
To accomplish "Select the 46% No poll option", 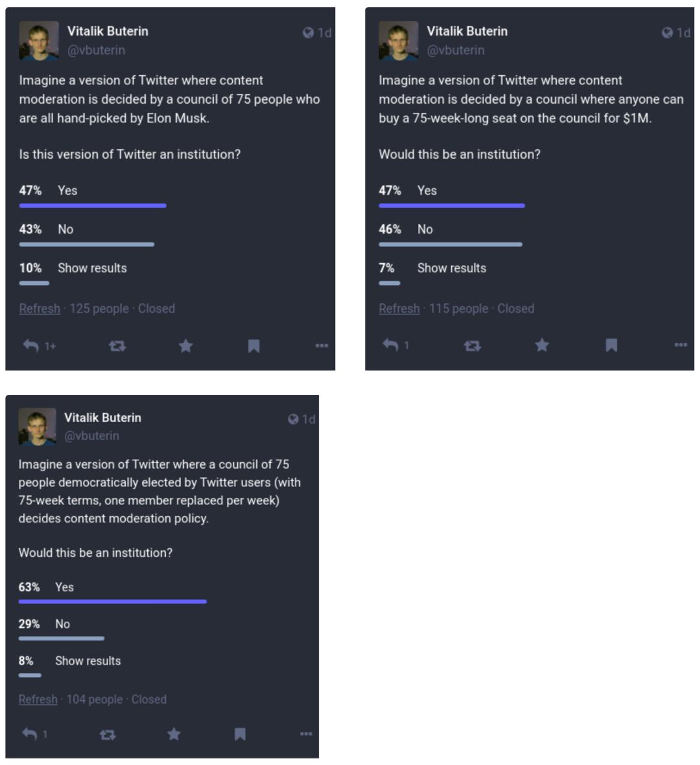I will pos(425,230).
